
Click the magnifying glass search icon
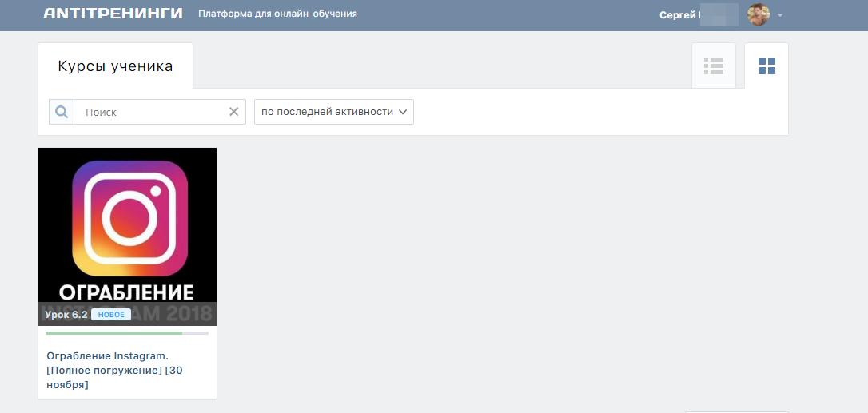[62, 112]
